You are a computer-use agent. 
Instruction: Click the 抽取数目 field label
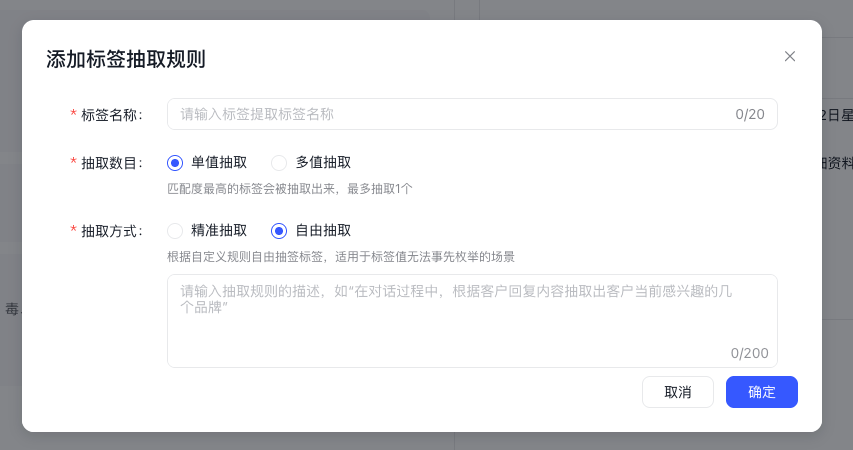click(111, 162)
